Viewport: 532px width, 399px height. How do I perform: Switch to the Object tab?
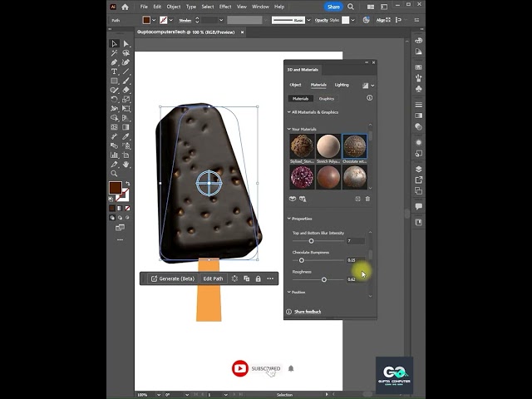295,85
